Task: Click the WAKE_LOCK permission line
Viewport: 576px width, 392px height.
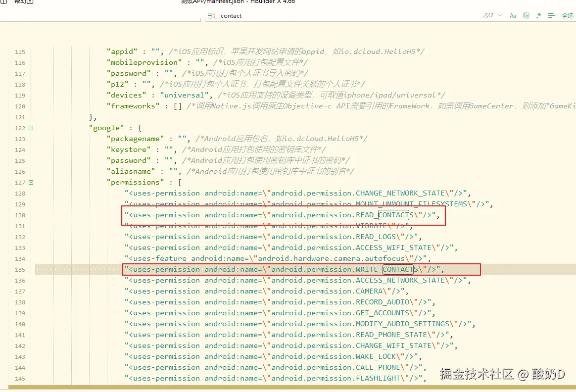Action: 273,357
